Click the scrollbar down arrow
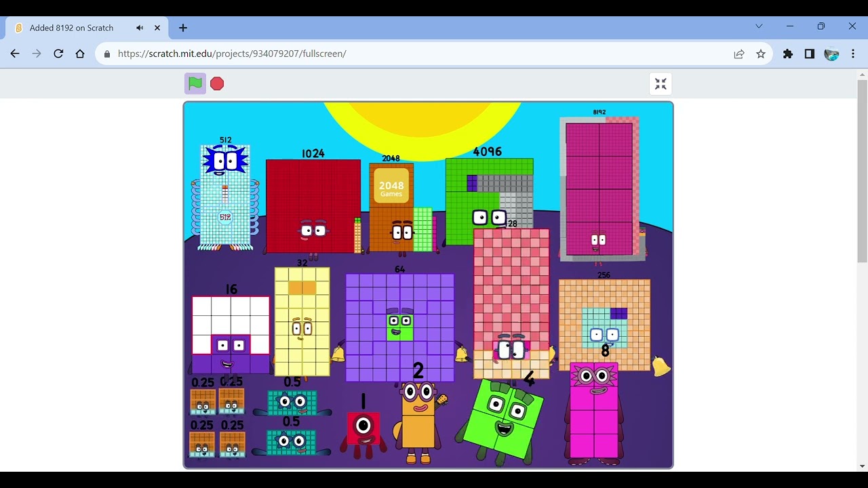This screenshot has width=868, height=488. click(862, 466)
